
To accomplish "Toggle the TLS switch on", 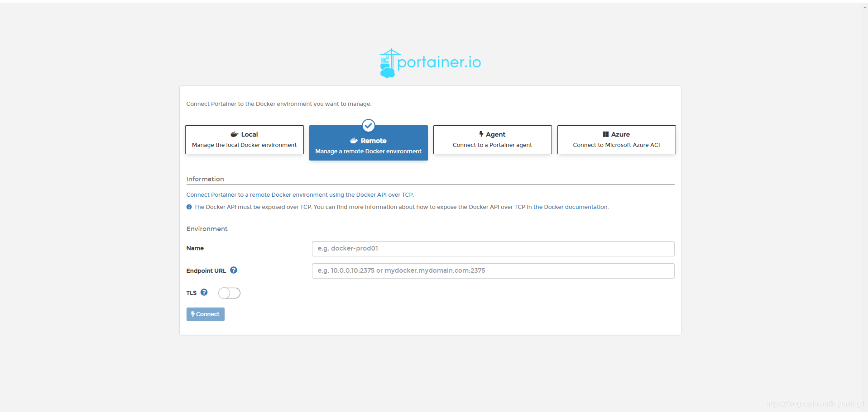I will (229, 293).
